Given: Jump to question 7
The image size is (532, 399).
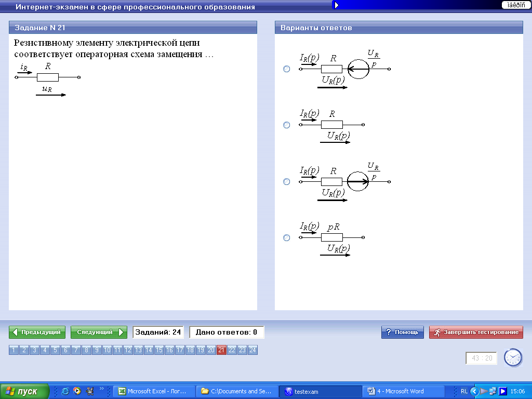Looking at the screenshot, I should [76, 350].
